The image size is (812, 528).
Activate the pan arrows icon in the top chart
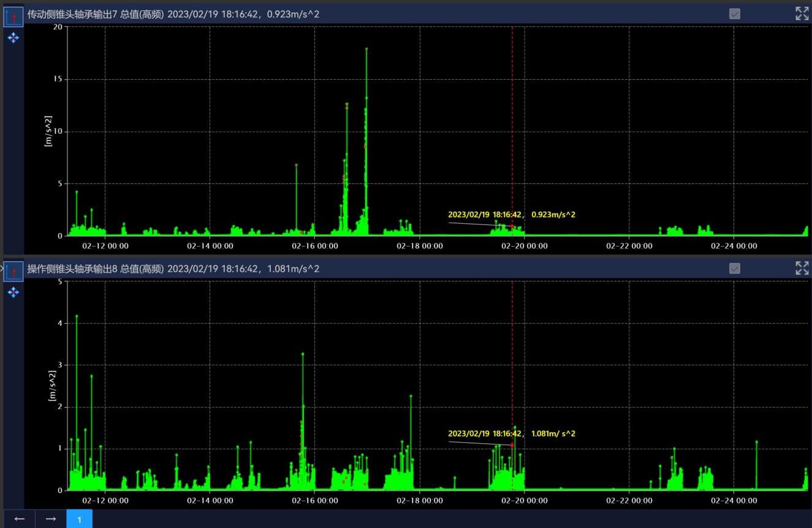click(x=13, y=38)
